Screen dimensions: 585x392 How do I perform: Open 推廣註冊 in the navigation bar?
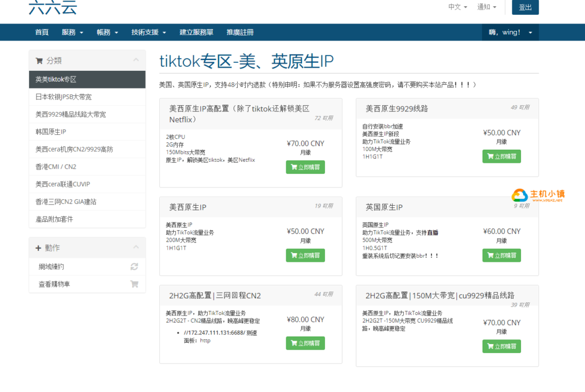pyautogui.click(x=241, y=33)
